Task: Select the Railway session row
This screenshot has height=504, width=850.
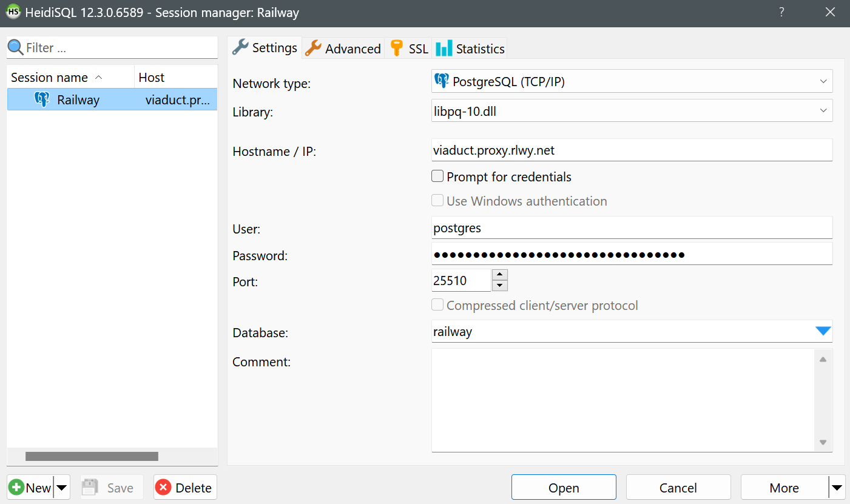Action: coord(112,100)
